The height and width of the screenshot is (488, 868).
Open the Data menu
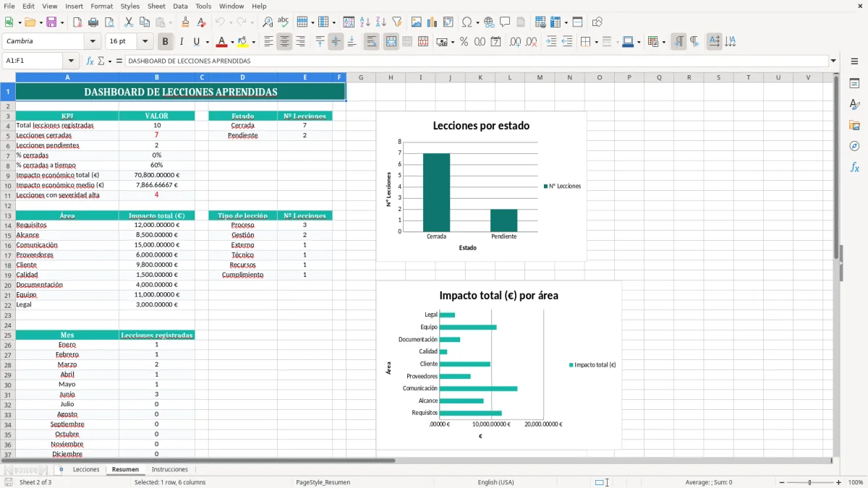(x=181, y=6)
